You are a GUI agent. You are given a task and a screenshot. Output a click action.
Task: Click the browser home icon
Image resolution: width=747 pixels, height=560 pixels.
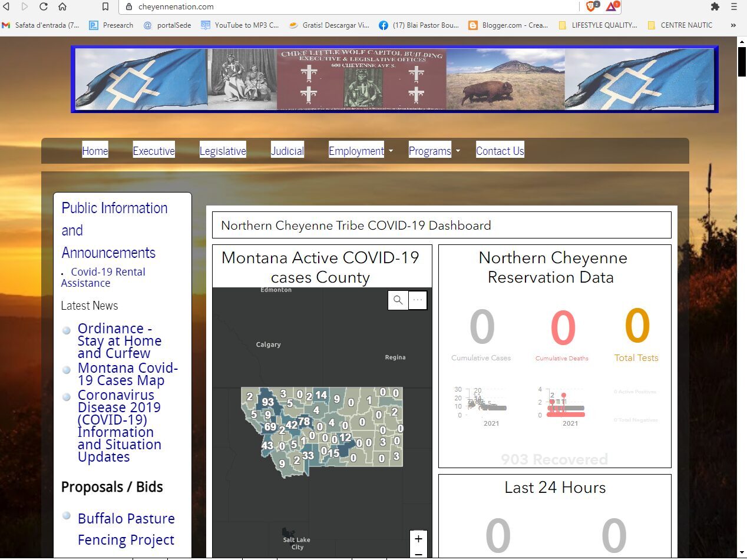click(62, 7)
